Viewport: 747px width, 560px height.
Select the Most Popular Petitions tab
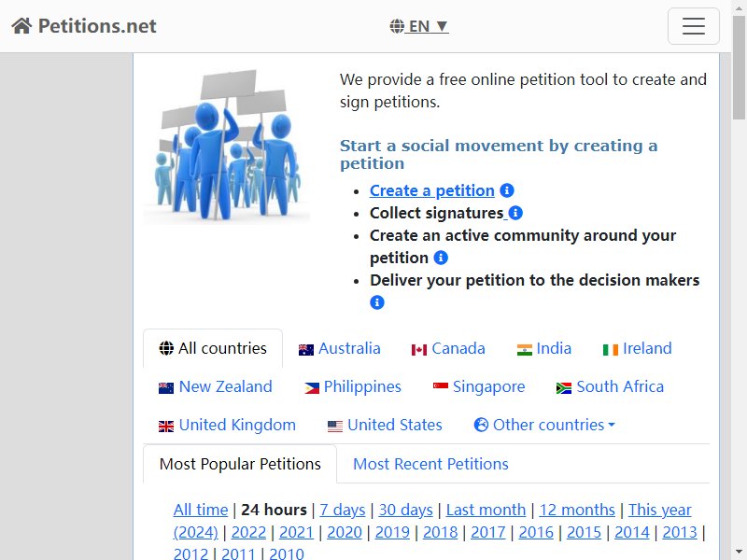[x=240, y=464]
